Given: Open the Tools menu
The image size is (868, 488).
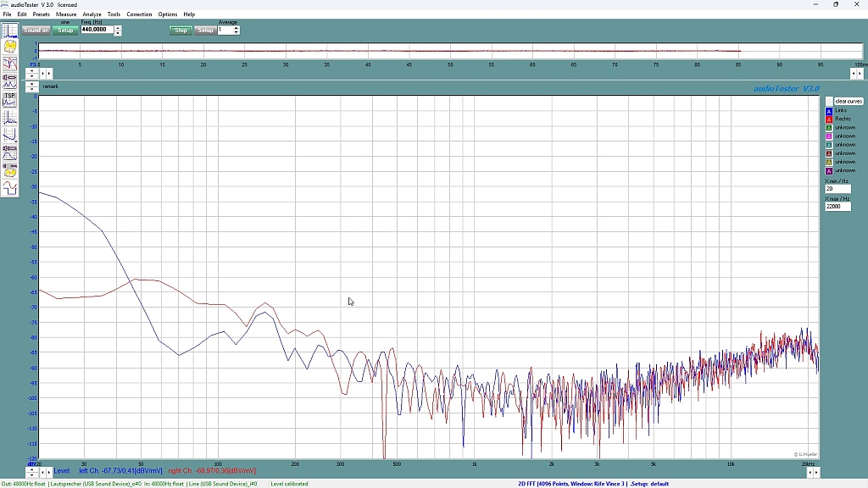Looking at the screenshot, I should tap(114, 14).
